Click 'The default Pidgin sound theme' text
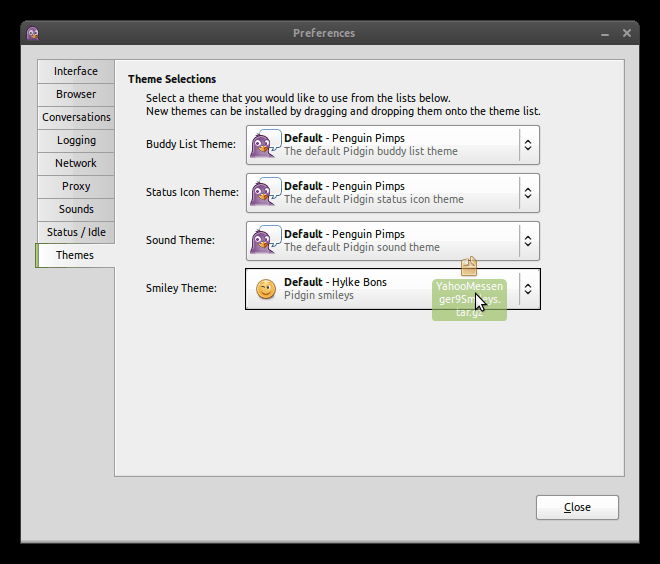The width and height of the screenshot is (660, 564). [362, 247]
